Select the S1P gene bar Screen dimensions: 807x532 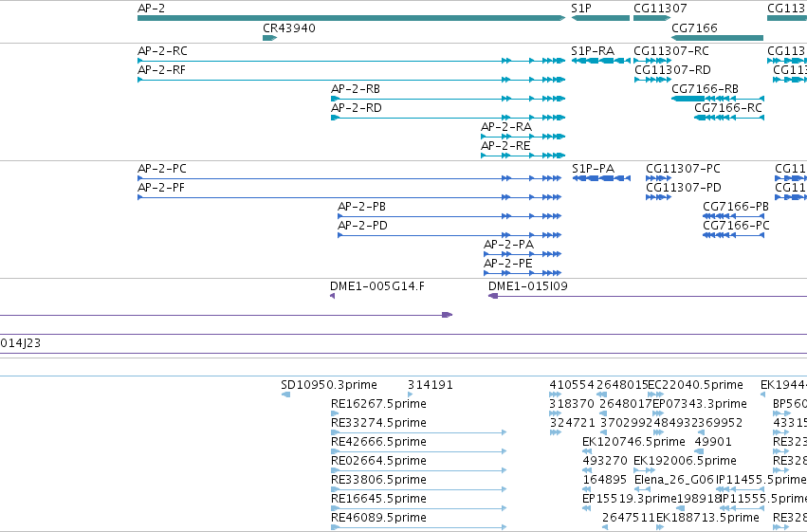(x=600, y=18)
